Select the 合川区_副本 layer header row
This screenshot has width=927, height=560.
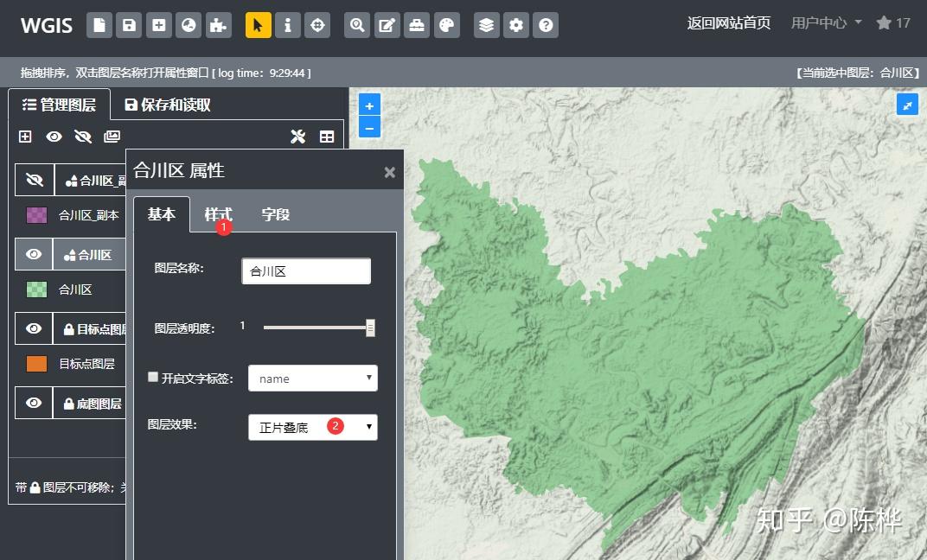click(x=91, y=180)
